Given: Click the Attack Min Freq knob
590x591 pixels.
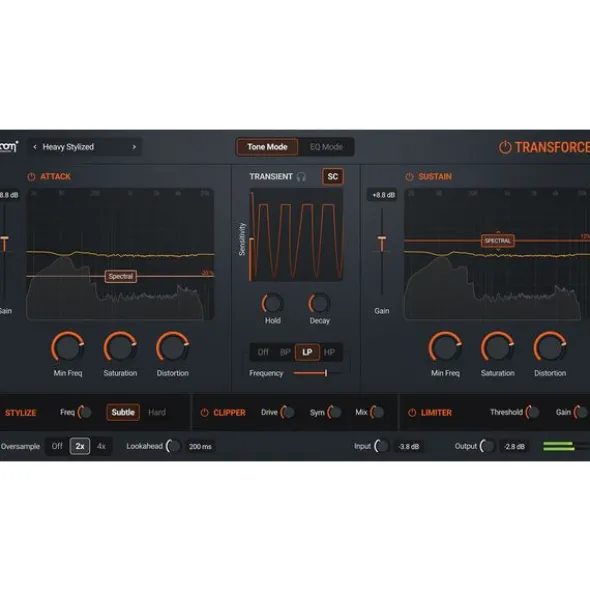Looking at the screenshot, I should [x=67, y=347].
